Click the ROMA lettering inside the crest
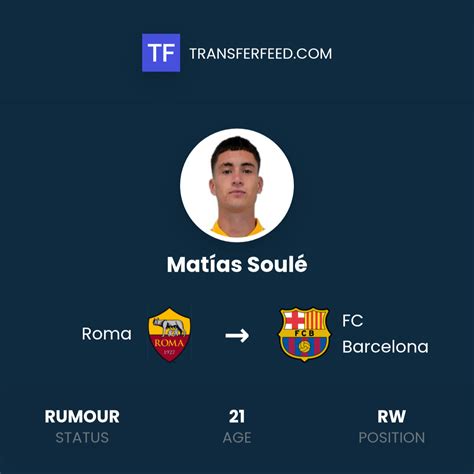The width and height of the screenshot is (474, 474). (x=169, y=343)
